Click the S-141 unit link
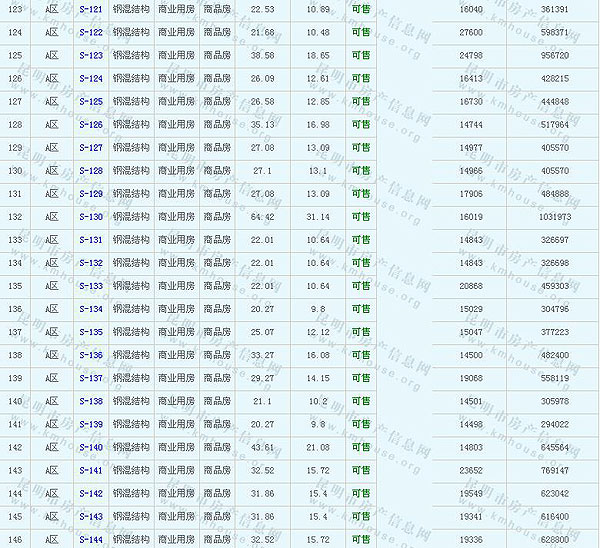Image resolution: width=600 pixels, height=548 pixels. [x=91, y=470]
